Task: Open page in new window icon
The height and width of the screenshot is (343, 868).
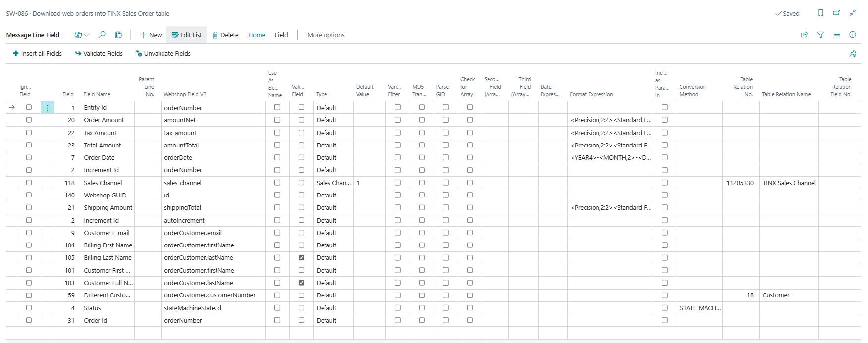Action: [x=837, y=13]
